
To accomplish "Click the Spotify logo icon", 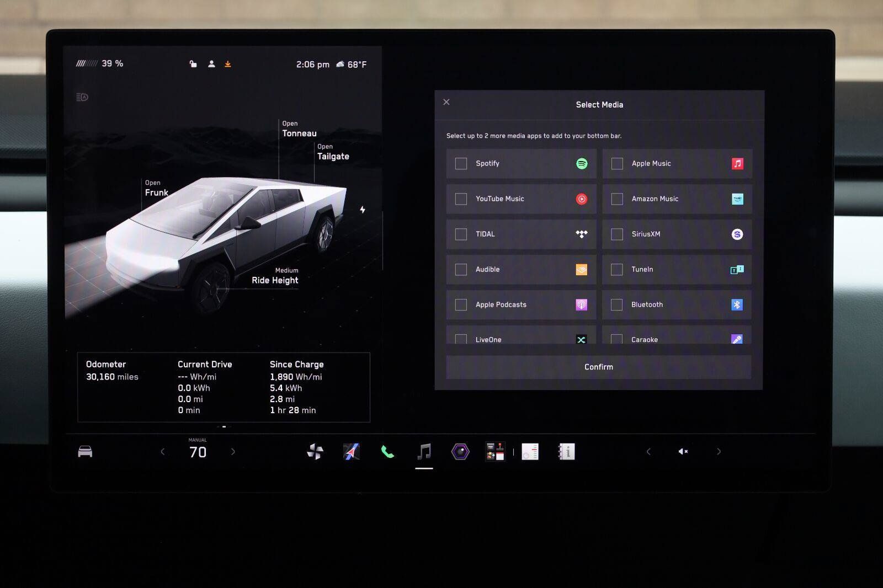I will tap(582, 164).
